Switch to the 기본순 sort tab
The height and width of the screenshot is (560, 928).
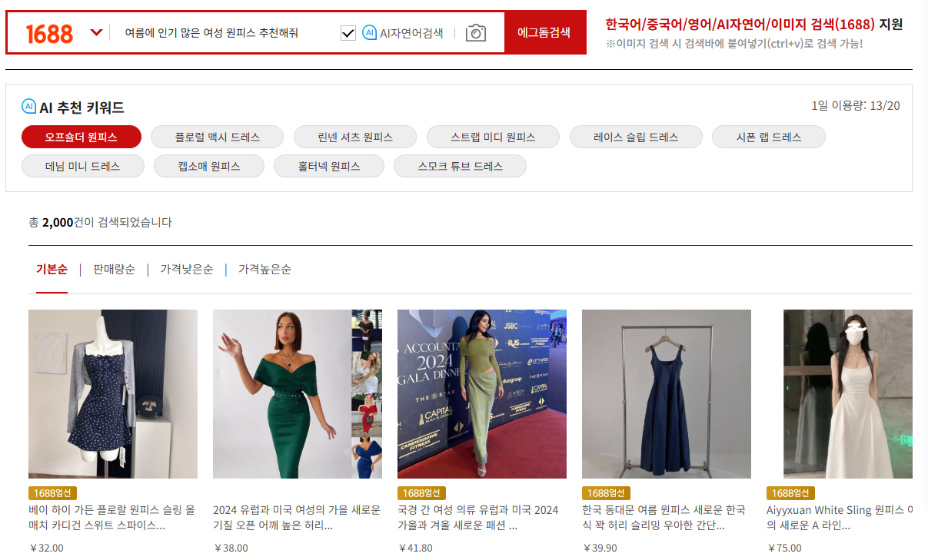click(52, 270)
